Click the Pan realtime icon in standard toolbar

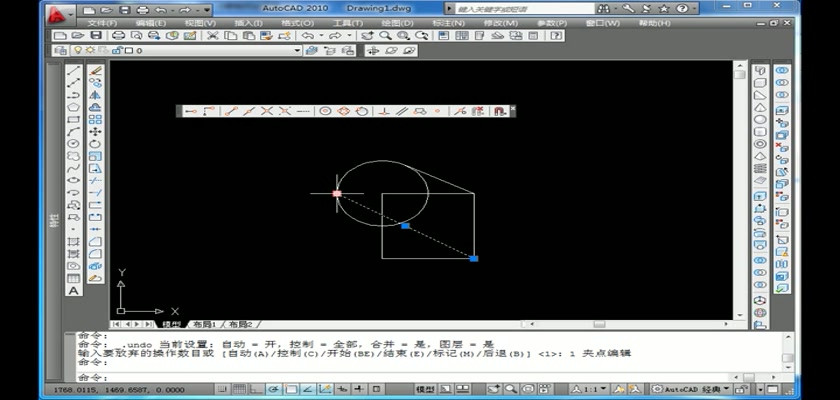(368, 35)
